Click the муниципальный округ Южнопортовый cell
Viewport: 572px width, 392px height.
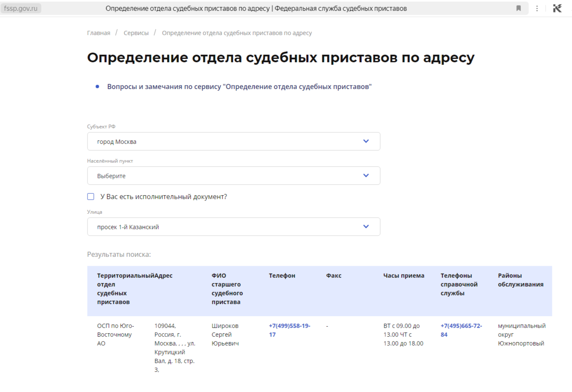tap(522, 335)
